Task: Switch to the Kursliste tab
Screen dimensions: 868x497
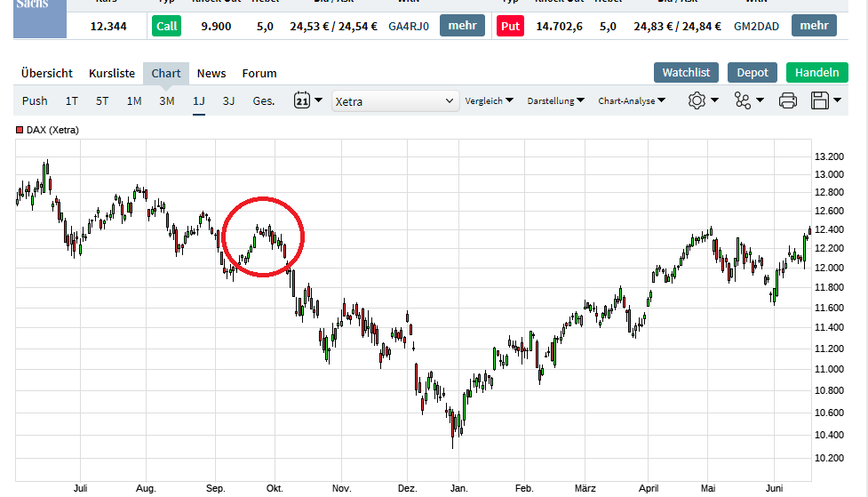Action: point(112,73)
